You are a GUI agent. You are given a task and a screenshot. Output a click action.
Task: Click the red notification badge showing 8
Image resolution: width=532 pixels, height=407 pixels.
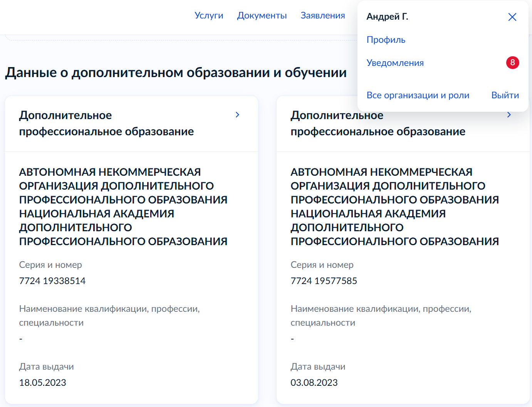click(x=512, y=62)
